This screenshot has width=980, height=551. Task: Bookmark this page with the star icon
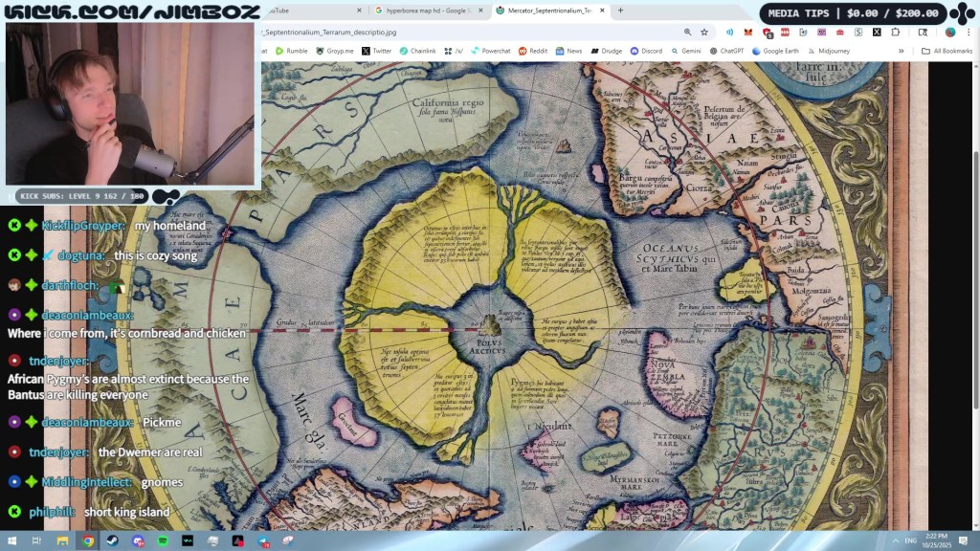point(704,33)
